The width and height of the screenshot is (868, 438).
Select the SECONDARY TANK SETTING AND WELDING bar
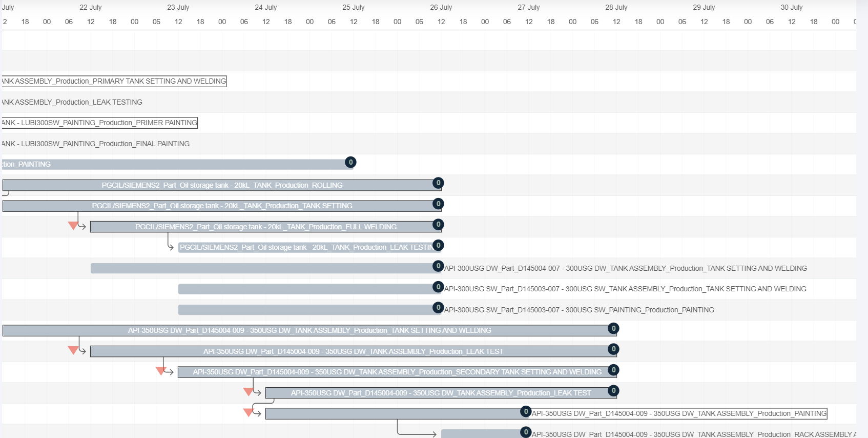[x=397, y=372]
